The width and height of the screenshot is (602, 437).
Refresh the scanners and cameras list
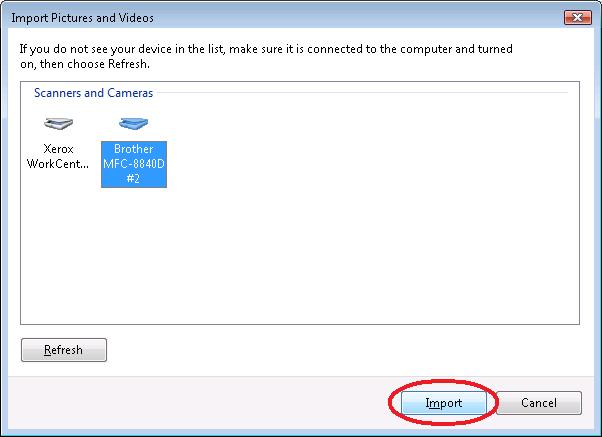(64, 350)
